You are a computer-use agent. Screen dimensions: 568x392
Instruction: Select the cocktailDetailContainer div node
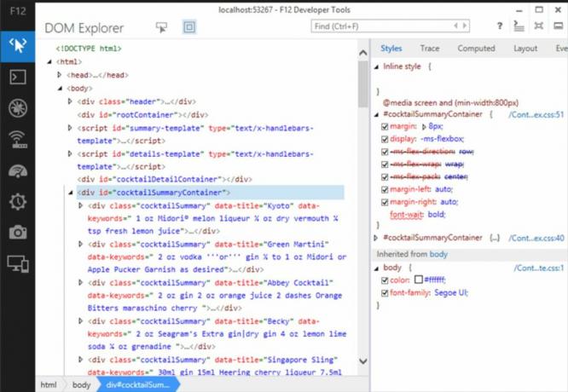coord(165,179)
